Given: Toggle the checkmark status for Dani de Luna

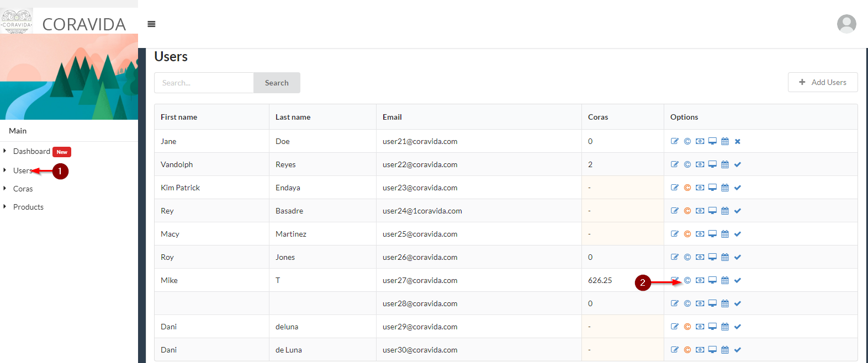Looking at the screenshot, I should tap(738, 350).
